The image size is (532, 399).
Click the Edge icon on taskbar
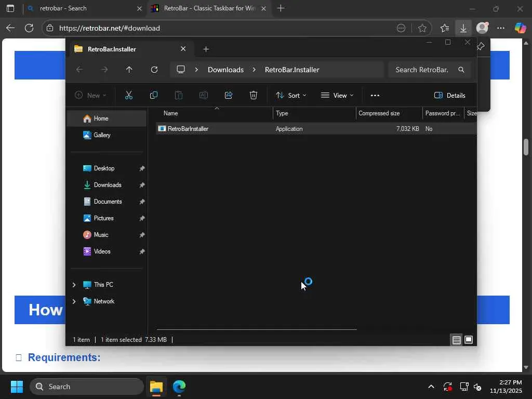(x=179, y=387)
